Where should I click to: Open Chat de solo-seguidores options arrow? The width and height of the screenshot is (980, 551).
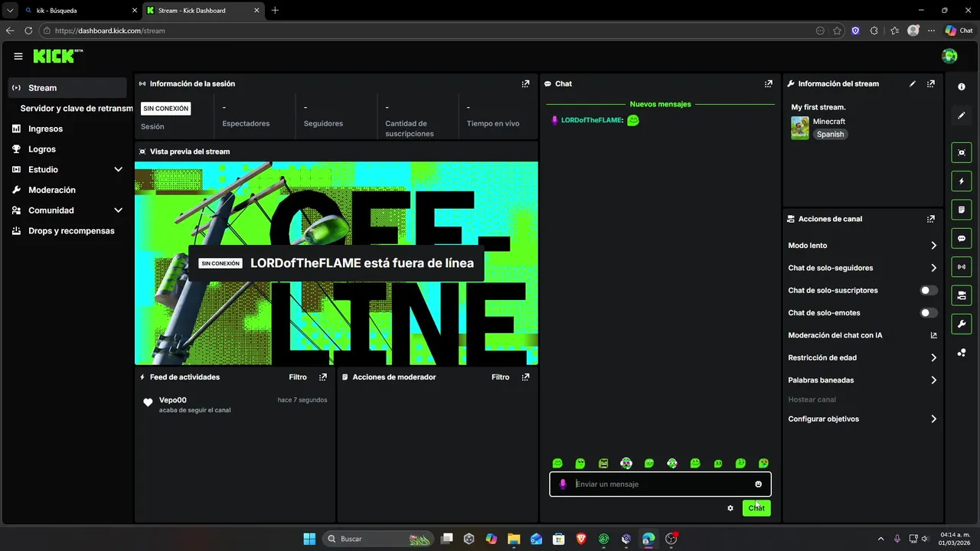tap(933, 268)
